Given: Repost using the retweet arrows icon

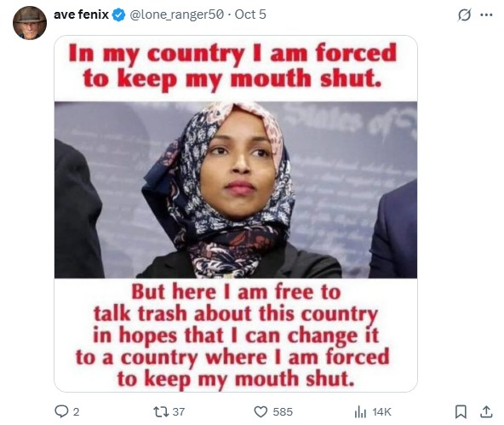Looking at the screenshot, I should (161, 411).
